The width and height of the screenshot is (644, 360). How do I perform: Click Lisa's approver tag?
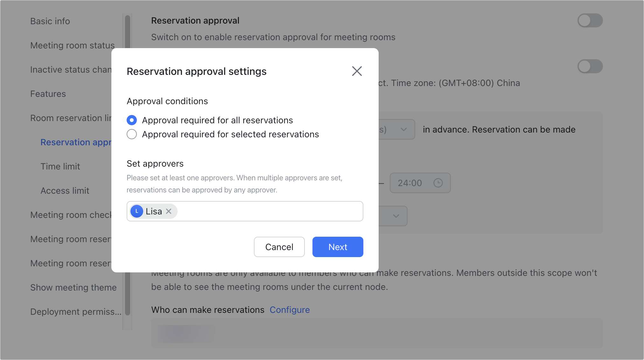point(154,211)
